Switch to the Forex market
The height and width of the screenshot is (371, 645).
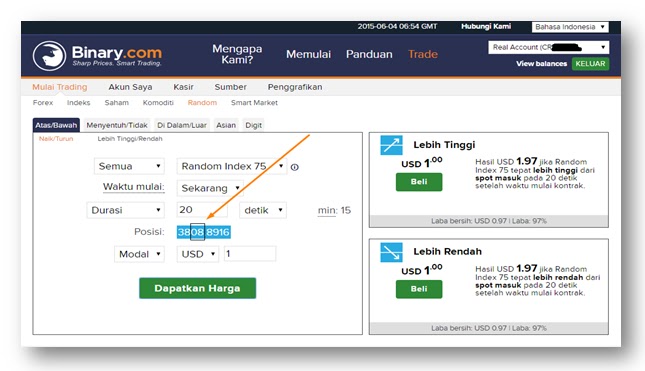click(43, 103)
